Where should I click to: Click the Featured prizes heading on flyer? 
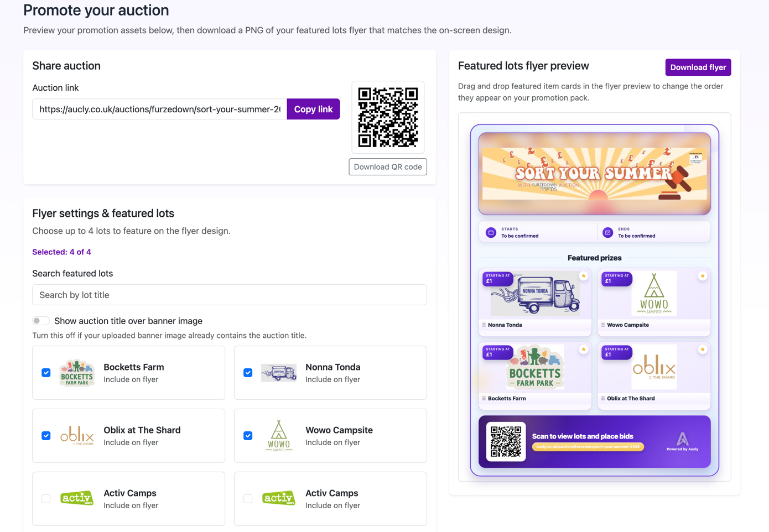point(594,258)
